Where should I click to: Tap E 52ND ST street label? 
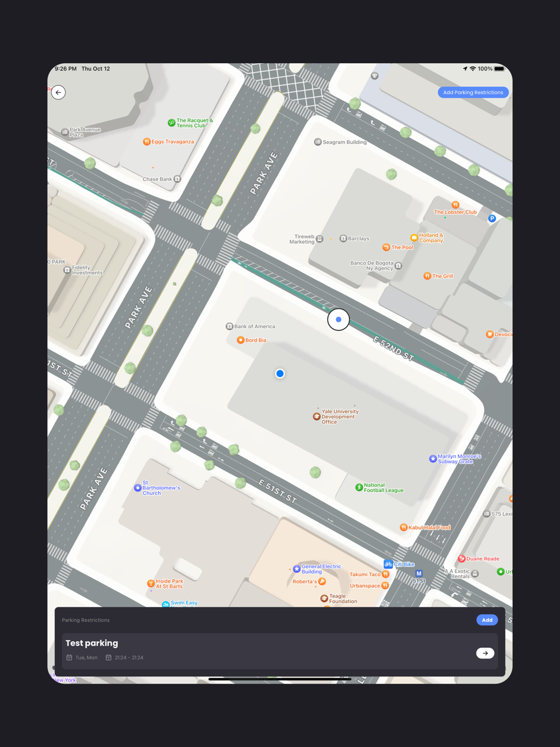[x=394, y=348]
